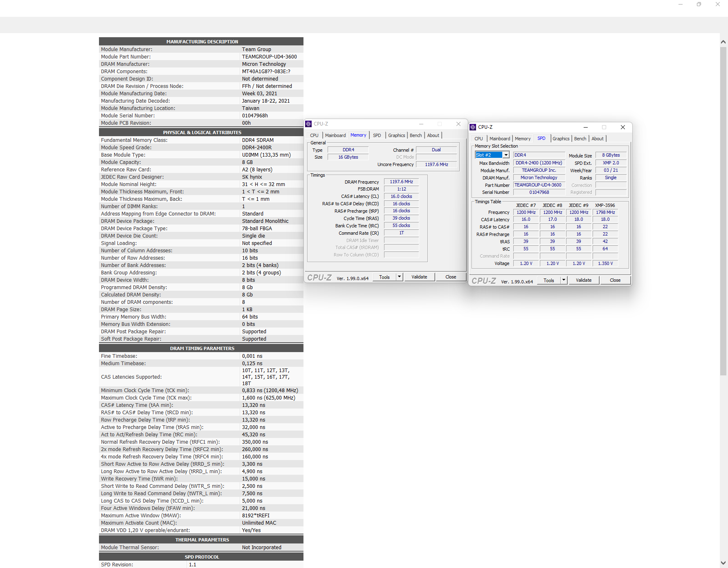The width and height of the screenshot is (728, 568).
Task: Click Module Serial Number value 01047968h
Action: pyautogui.click(x=255, y=116)
